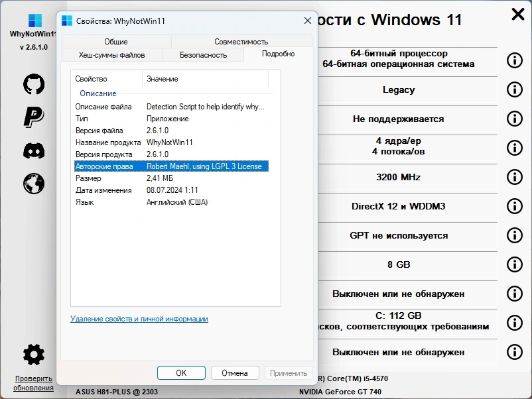Image resolution: width=532 pixels, height=399 pixels.
Task: Select the Тип Приложение row
Action: coord(171,119)
